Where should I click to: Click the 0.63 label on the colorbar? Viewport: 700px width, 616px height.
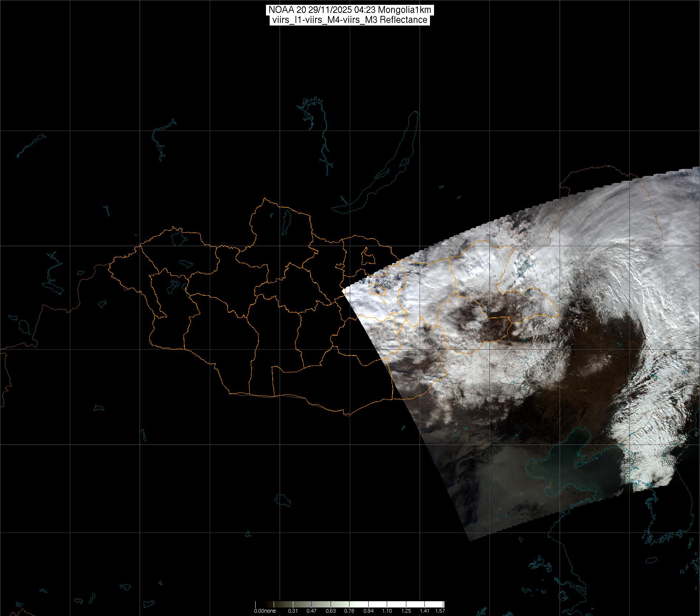click(x=331, y=611)
